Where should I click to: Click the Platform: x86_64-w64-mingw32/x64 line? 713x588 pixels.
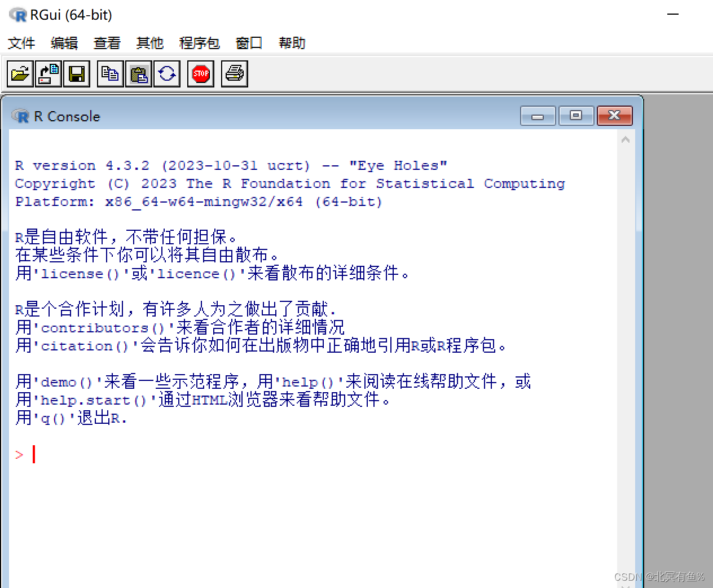point(199,202)
